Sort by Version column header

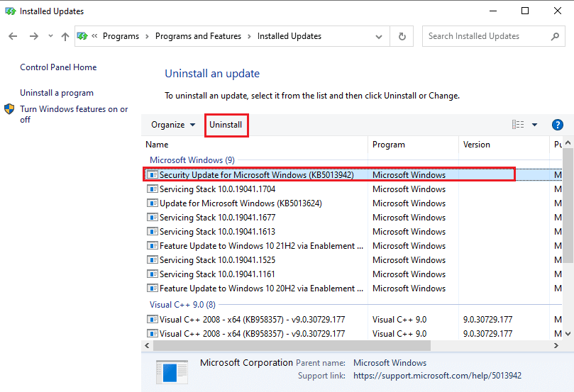pos(504,145)
